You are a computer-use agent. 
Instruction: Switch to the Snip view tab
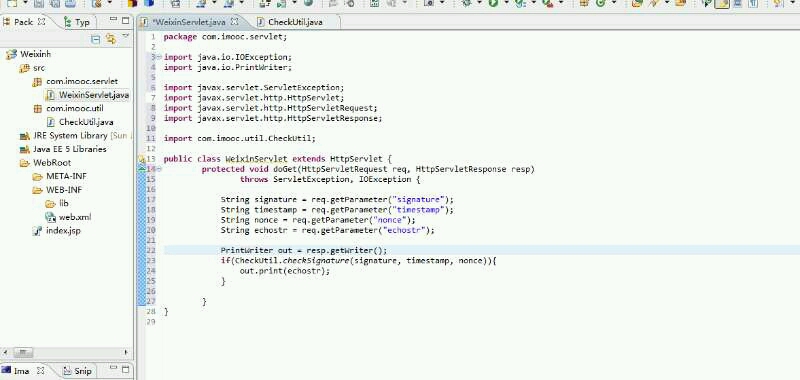coord(78,371)
